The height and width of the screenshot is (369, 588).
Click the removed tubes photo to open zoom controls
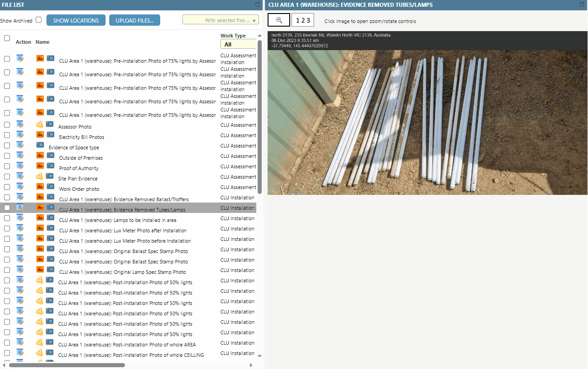pos(427,122)
